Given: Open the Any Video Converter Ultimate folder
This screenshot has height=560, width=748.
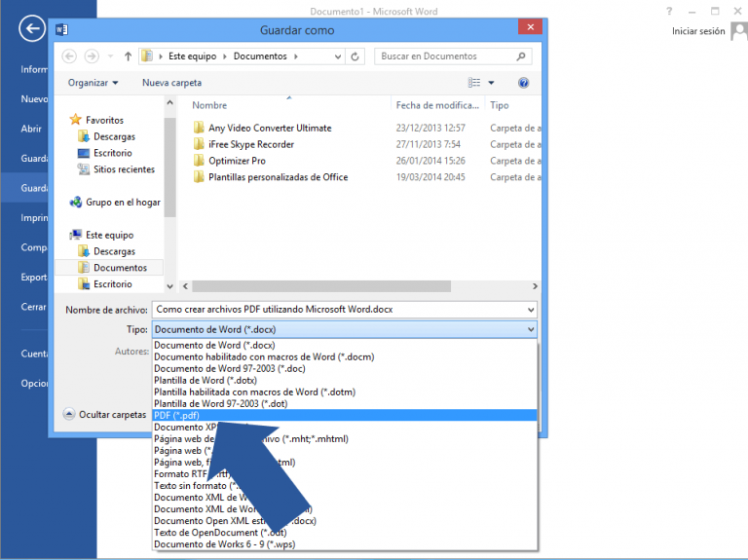Looking at the screenshot, I should click(269, 128).
